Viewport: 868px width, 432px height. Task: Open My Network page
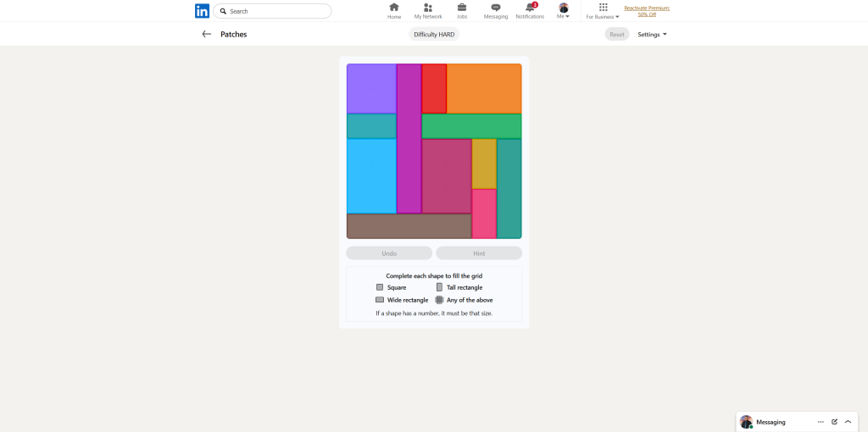tap(428, 11)
